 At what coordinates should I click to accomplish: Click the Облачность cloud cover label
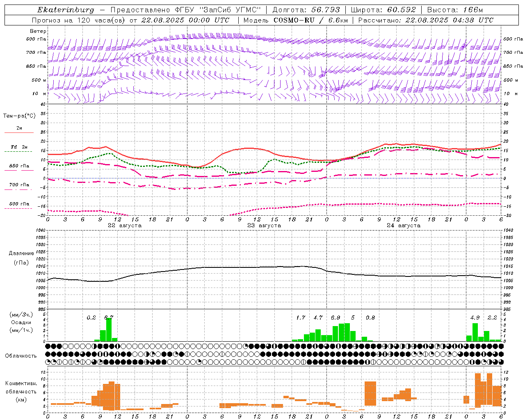click(21, 356)
